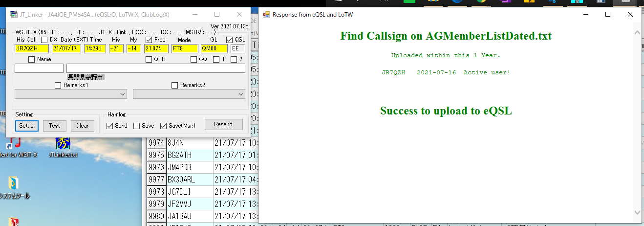
Task: Click the empty QTH input field
Action: [x=156, y=68]
